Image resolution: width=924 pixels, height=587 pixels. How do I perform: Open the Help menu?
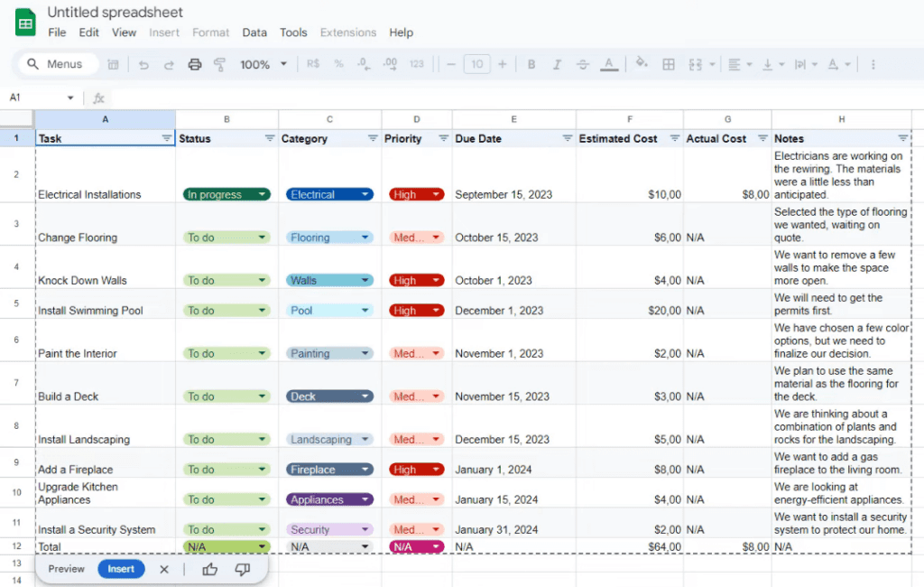[x=401, y=33]
